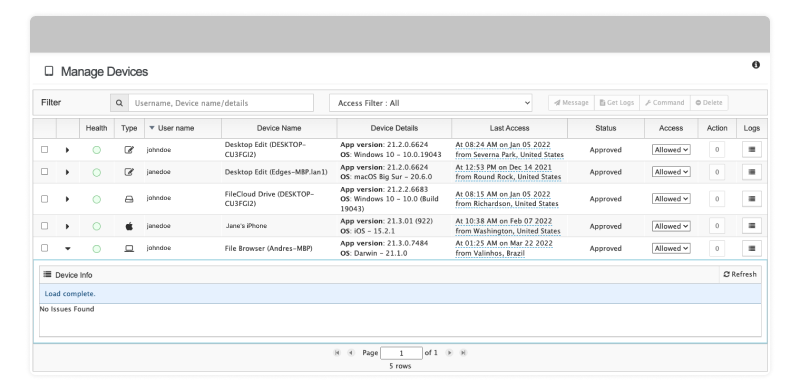Select checkbox for Jane's iPhone row
This screenshot has height=392, width=800.
(44, 226)
